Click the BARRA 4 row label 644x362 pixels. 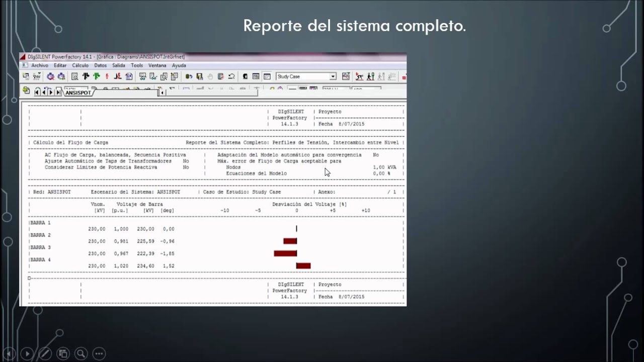(40, 260)
